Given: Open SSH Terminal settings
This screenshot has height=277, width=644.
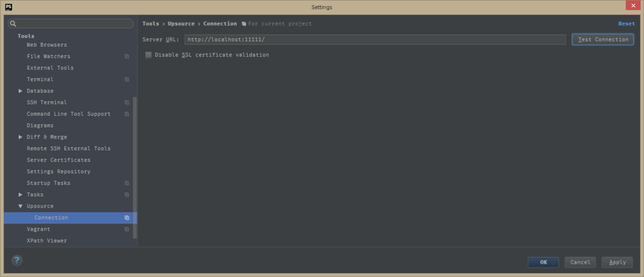Looking at the screenshot, I should [47, 103].
